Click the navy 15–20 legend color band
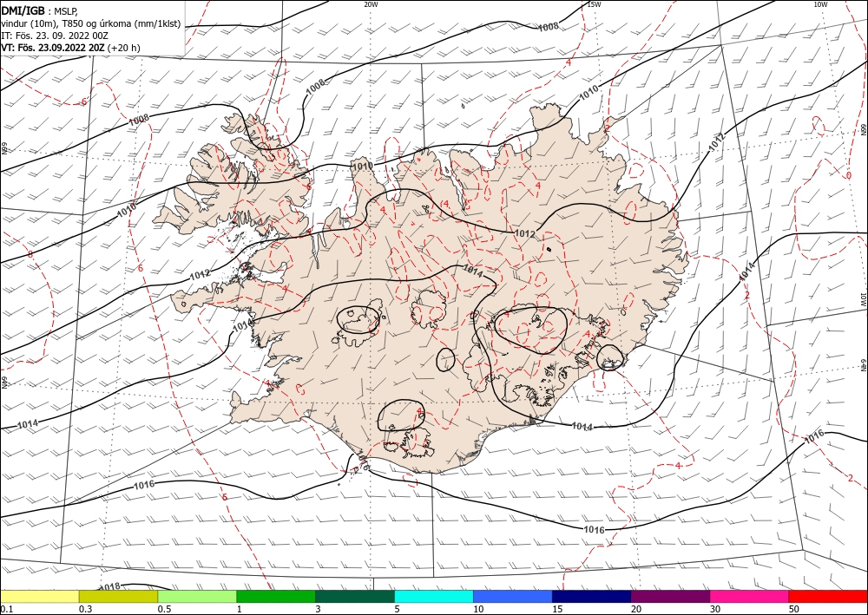Image resolution: width=868 pixels, height=615 pixels. pos(592,596)
